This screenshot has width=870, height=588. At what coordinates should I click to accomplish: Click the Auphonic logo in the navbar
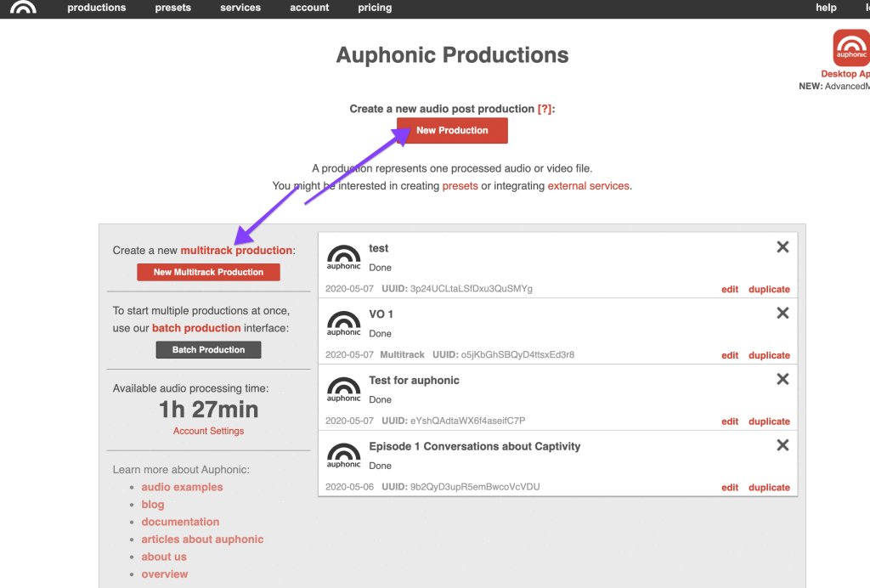tap(23, 7)
